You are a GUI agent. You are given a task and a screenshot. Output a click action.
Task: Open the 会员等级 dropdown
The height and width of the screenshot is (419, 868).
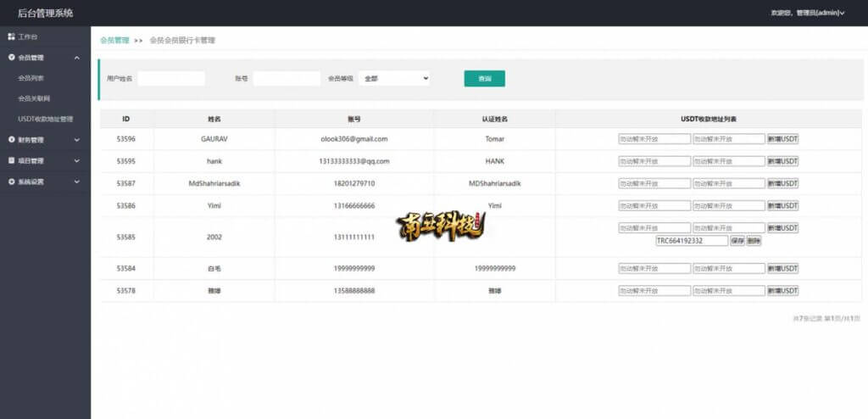[x=394, y=79]
